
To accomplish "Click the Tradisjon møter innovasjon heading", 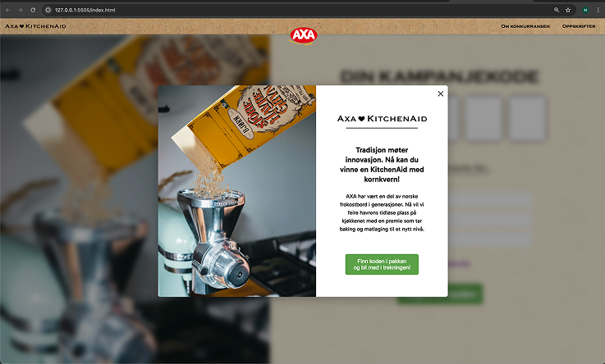I will click(382, 165).
